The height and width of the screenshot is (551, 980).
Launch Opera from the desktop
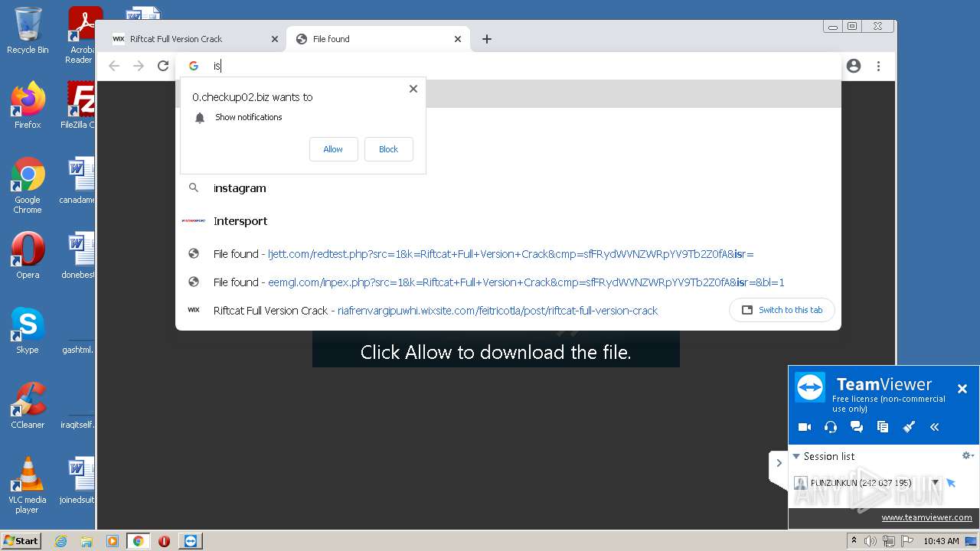[28, 255]
